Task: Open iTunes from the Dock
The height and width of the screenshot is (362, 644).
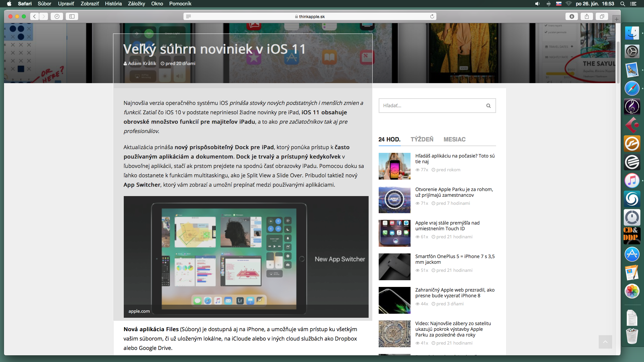Action: tap(632, 181)
